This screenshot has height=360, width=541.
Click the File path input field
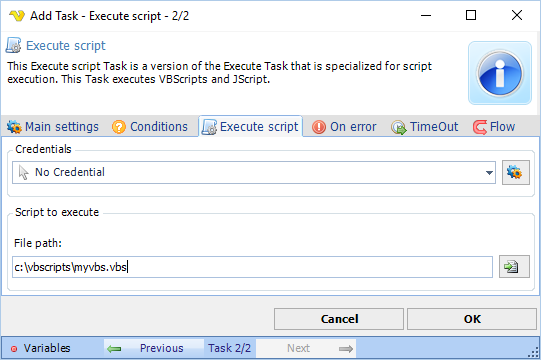click(x=252, y=267)
